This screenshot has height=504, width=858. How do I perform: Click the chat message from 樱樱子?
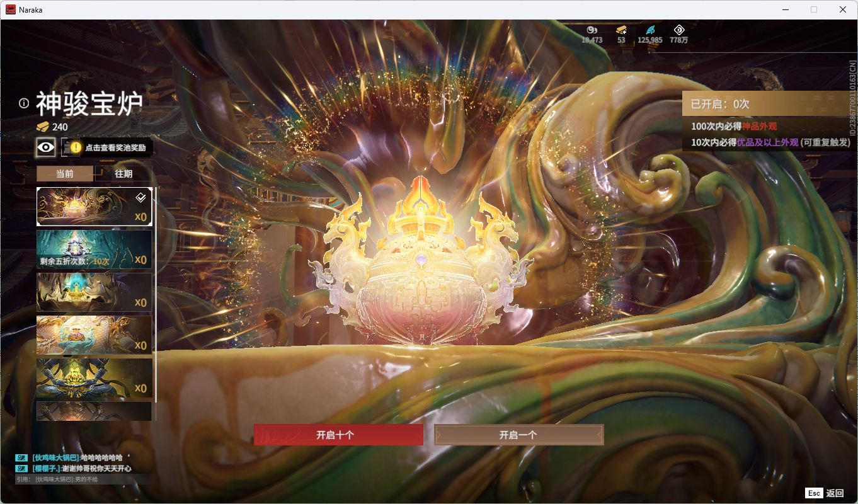(82, 469)
